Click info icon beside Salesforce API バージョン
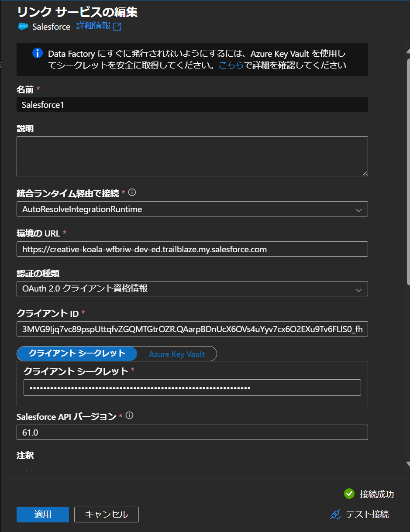Viewport: 410px width, 532px height. 129,416
